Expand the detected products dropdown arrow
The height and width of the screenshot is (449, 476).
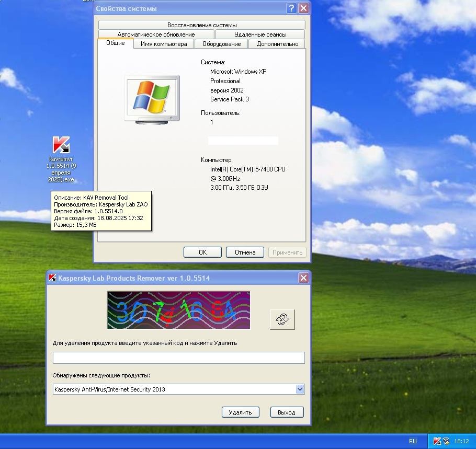point(300,389)
